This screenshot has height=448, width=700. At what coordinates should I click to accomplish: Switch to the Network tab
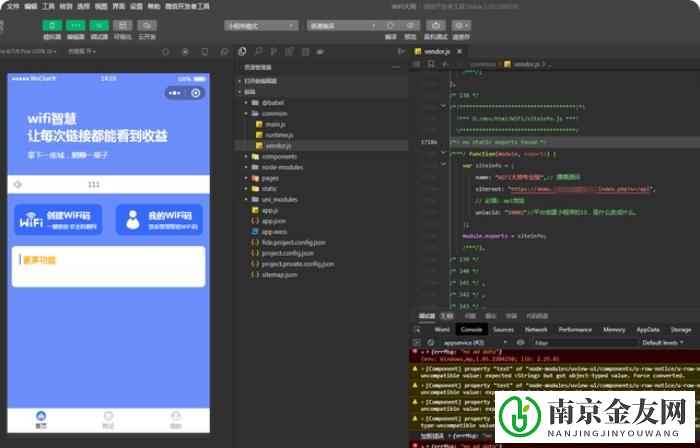click(536, 329)
